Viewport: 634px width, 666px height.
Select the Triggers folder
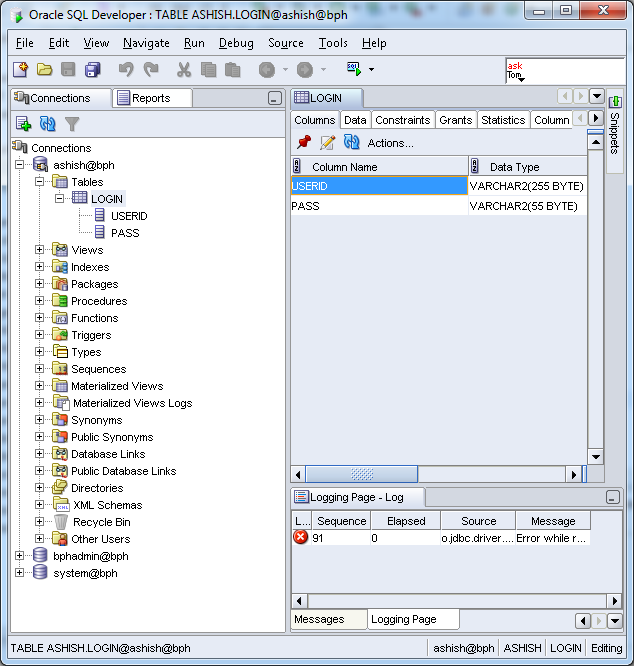[91, 335]
